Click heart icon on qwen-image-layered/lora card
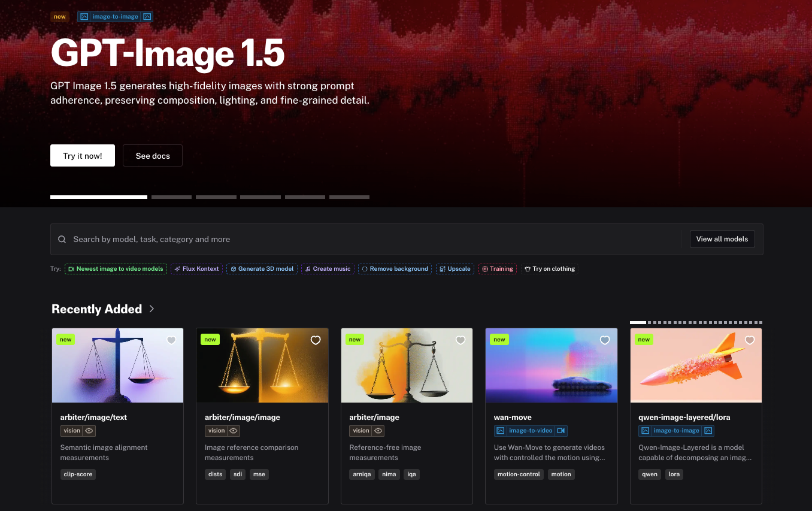 pyautogui.click(x=750, y=340)
